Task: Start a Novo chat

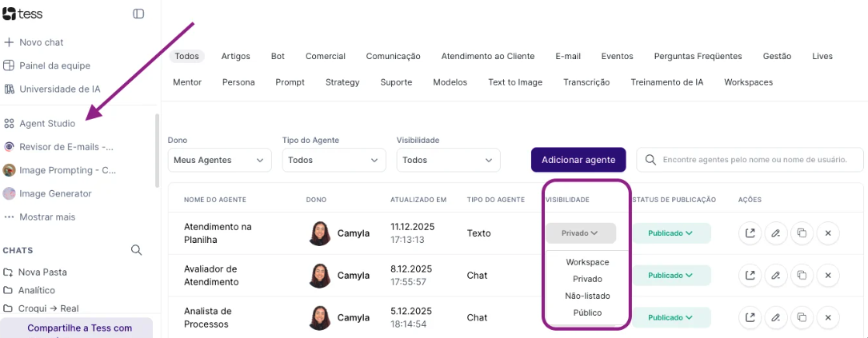Action: click(34, 42)
